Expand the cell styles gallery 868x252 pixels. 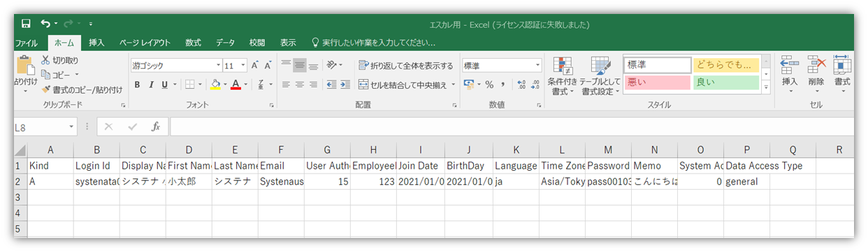click(x=766, y=88)
